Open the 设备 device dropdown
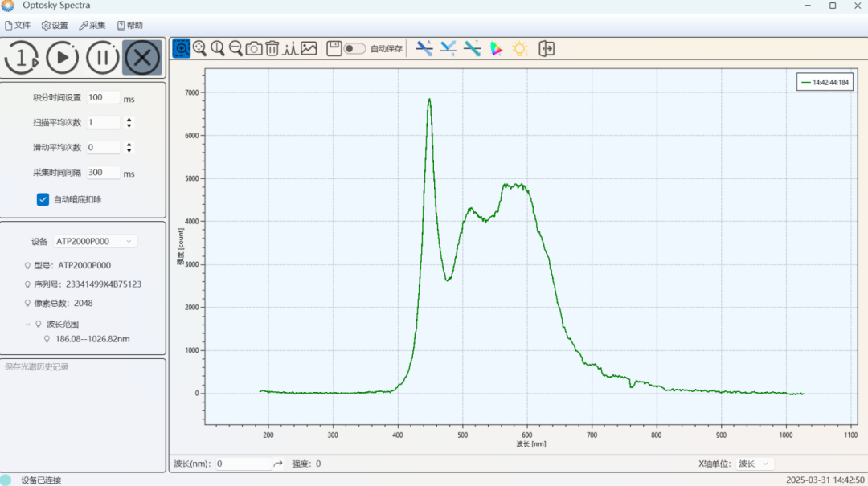The width and height of the screenshot is (868, 486). pyautogui.click(x=95, y=241)
